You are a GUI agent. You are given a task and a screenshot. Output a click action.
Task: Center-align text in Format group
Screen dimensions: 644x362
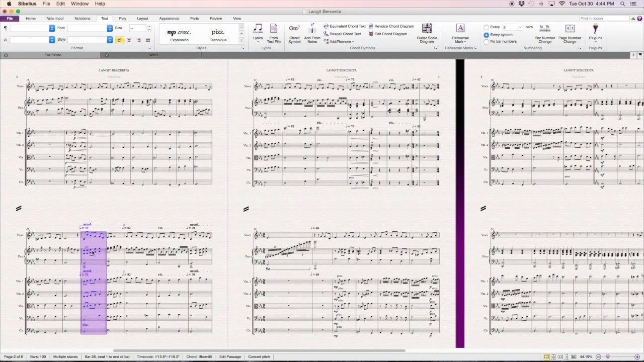(x=129, y=40)
